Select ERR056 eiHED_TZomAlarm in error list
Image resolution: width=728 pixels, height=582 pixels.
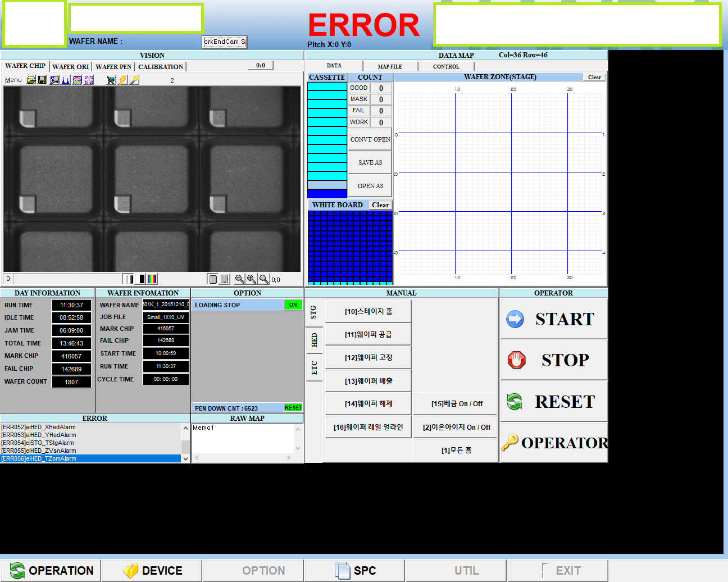(x=90, y=459)
